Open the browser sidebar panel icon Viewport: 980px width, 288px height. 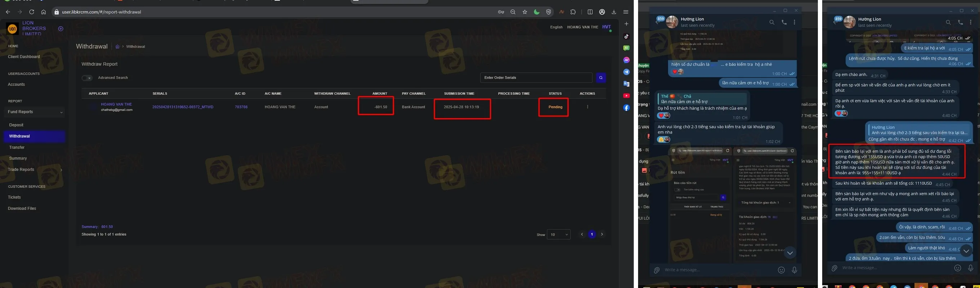pyautogui.click(x=590, y=12)
